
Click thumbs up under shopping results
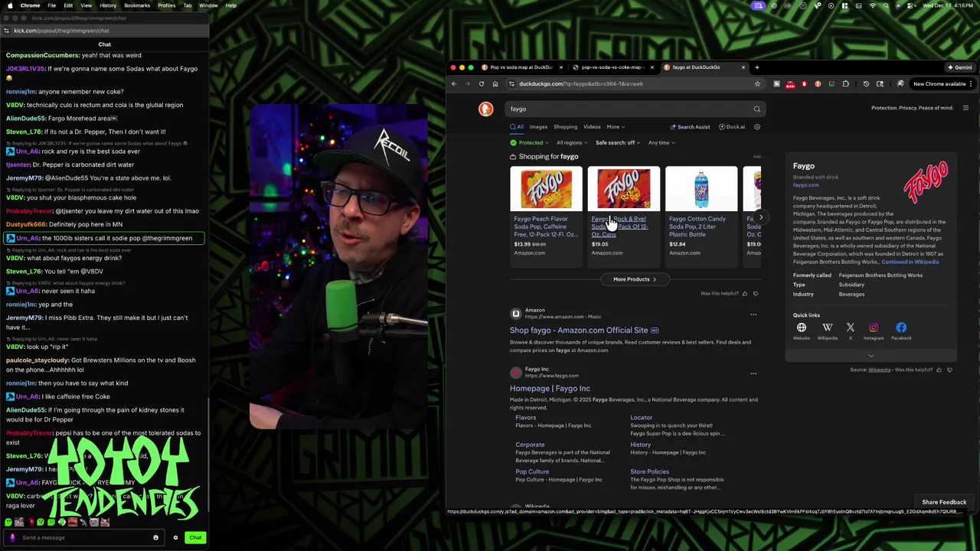pyautogui.click(x=745, y=293)
